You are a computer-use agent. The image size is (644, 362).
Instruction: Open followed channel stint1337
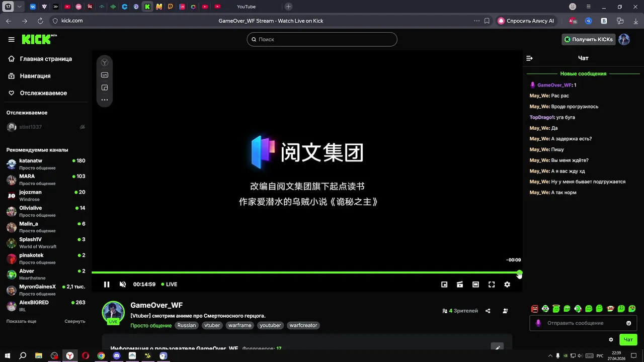[x=46, y=127]
